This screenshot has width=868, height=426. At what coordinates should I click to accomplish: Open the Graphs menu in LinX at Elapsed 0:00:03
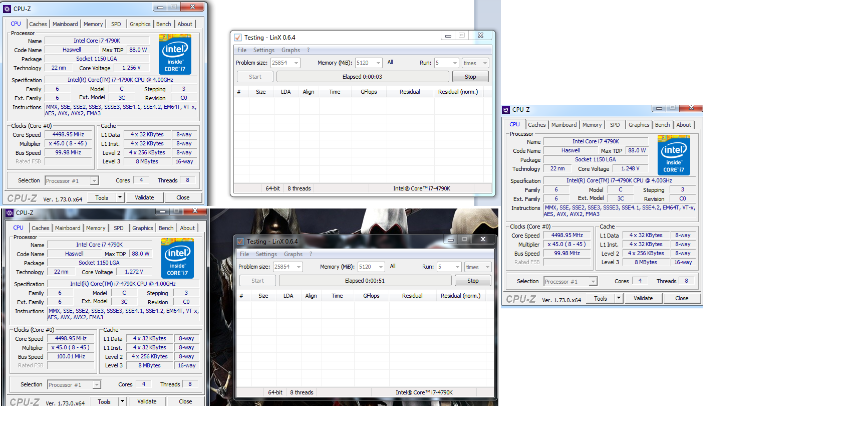tap(291, 50)
